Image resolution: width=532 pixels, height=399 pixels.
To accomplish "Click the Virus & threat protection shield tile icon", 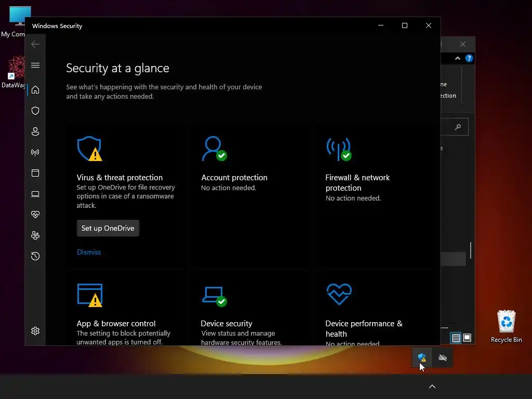I will coord(89,149).
